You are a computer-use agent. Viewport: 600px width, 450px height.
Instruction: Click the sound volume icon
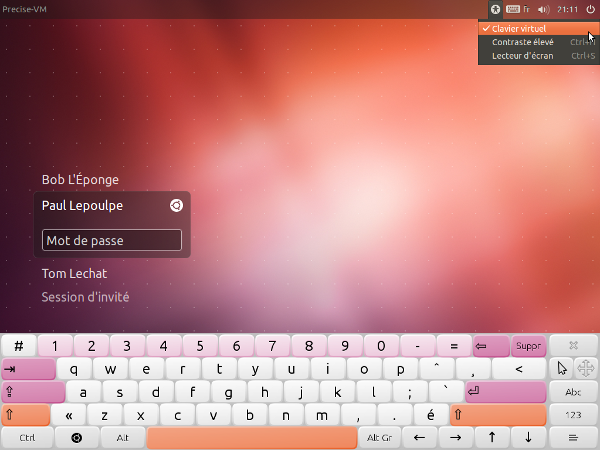(x=544, y=8)
